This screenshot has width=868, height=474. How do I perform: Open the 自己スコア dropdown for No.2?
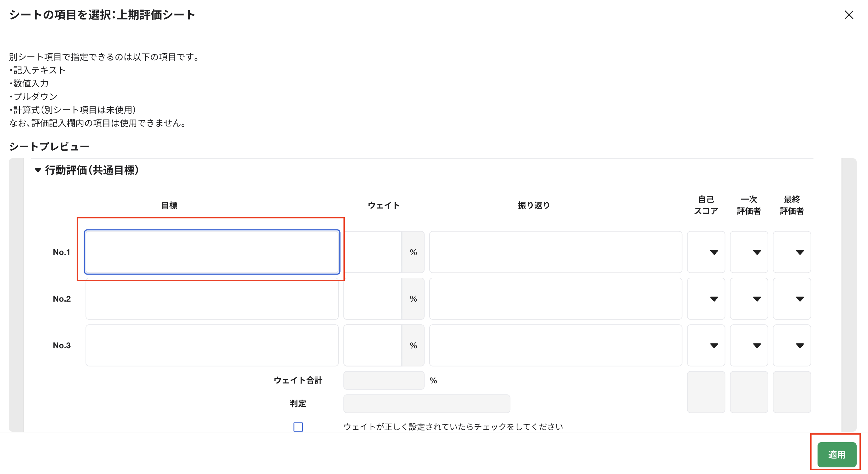706,298
